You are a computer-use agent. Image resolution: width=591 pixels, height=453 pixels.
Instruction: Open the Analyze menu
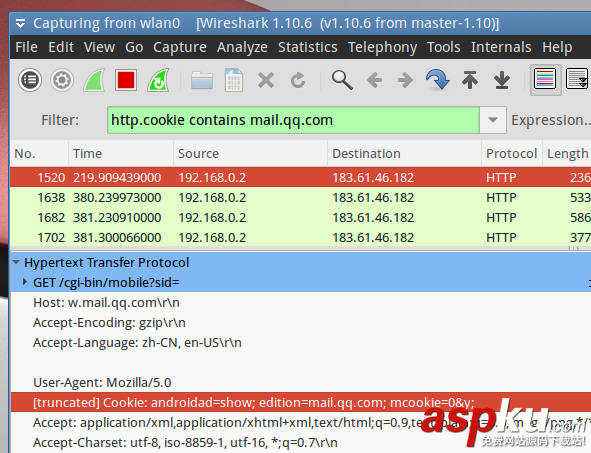(242, 47)
